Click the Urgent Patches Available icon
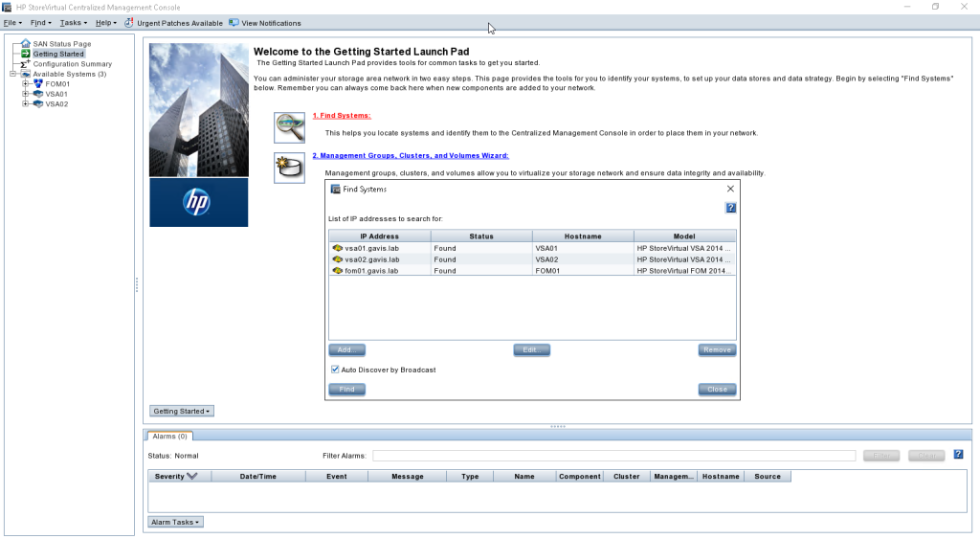The width and height of the screenshot is (980, 539). [129, 23]
